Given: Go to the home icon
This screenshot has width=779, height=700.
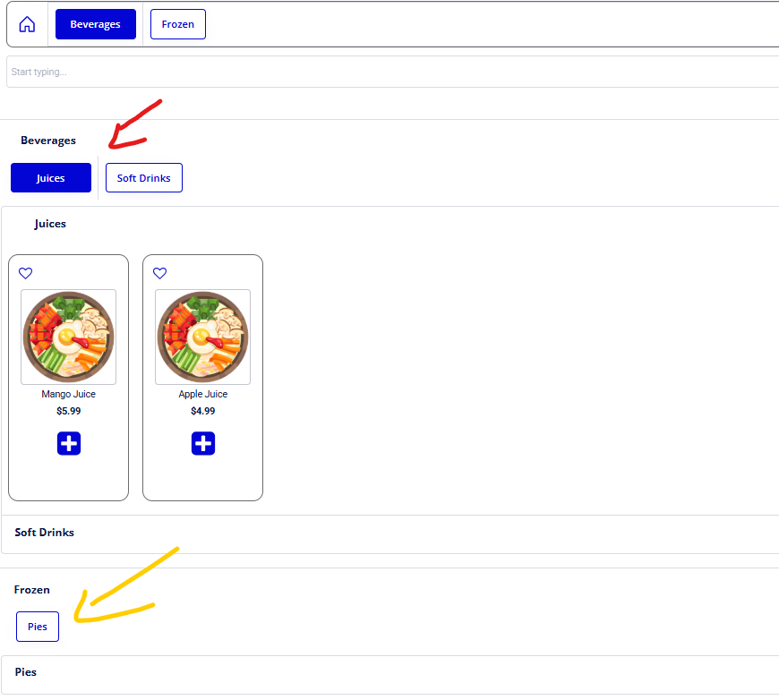Looking at the screenshot, I should click(27, 24).
